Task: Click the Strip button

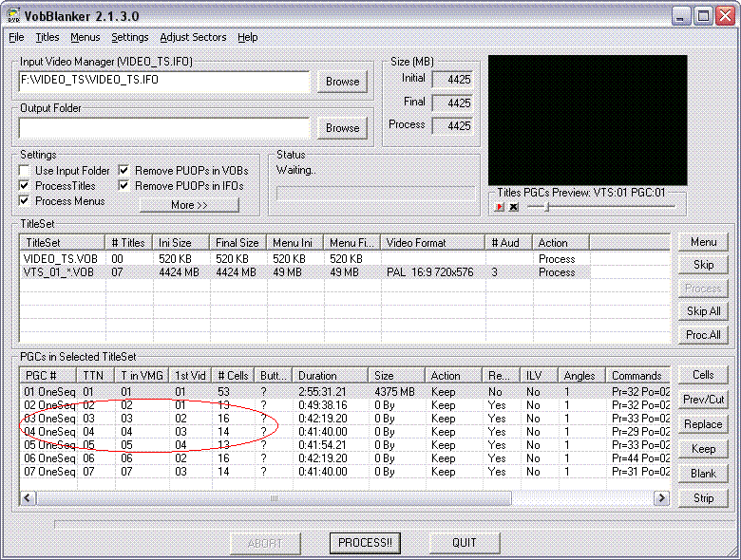Action: 703,498
